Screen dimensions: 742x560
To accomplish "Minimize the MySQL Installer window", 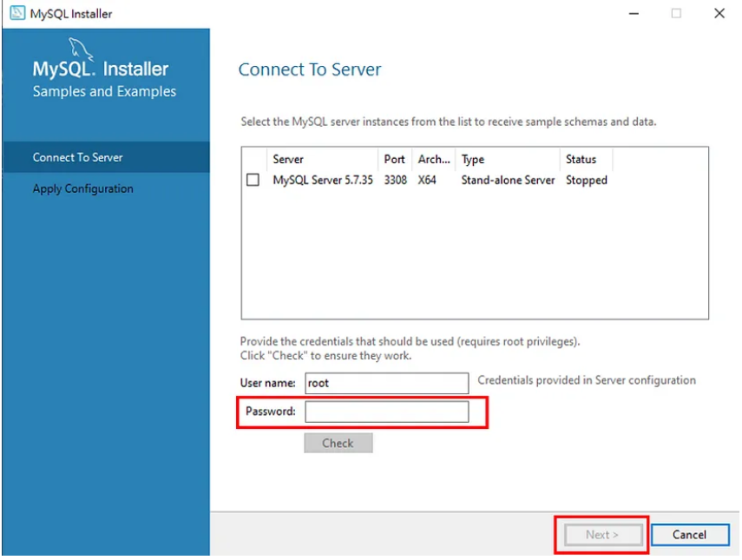I will coord(634,13).
